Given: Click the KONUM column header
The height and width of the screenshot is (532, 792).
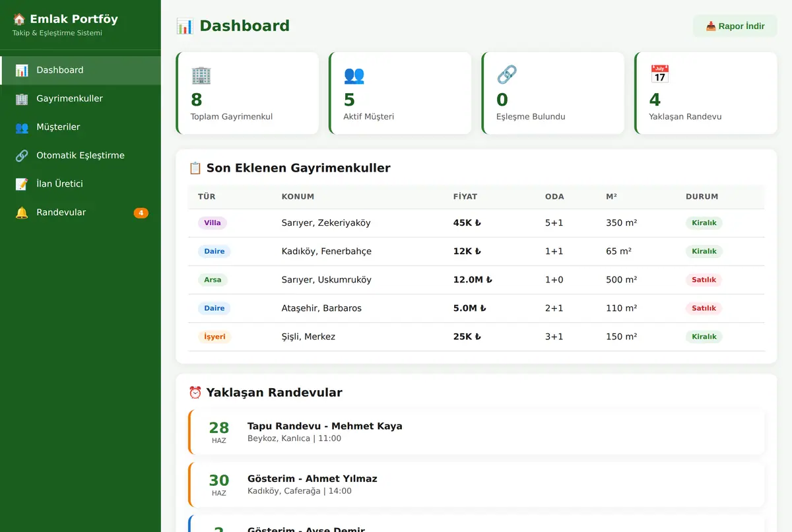Looking at the screenshot, I should click(x=298, y=197).
